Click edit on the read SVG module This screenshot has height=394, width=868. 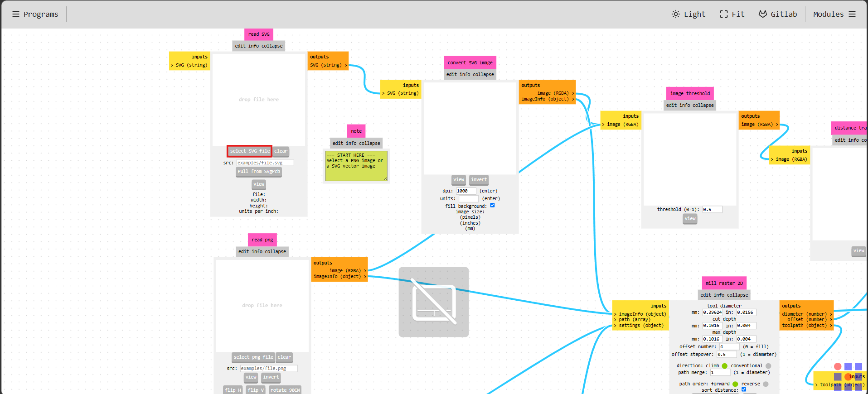[x=240, y=46]
